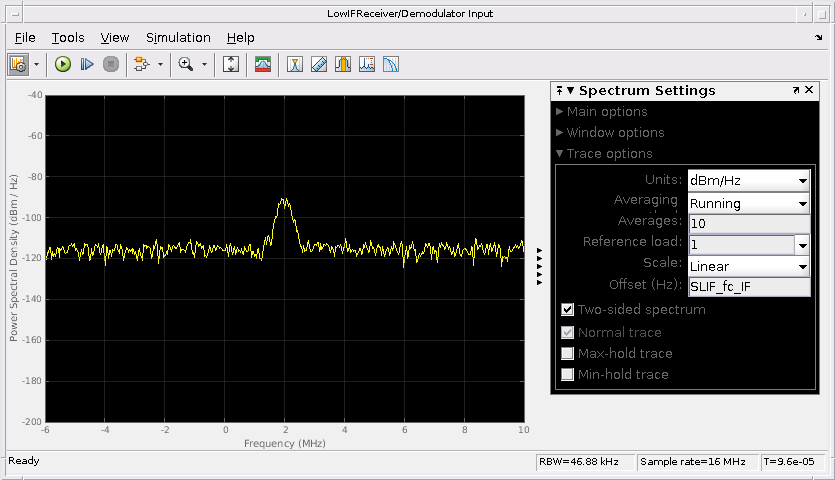Click the spectrum peak near 2 MHz
The image size is (835, 480).
click(284, 200)
